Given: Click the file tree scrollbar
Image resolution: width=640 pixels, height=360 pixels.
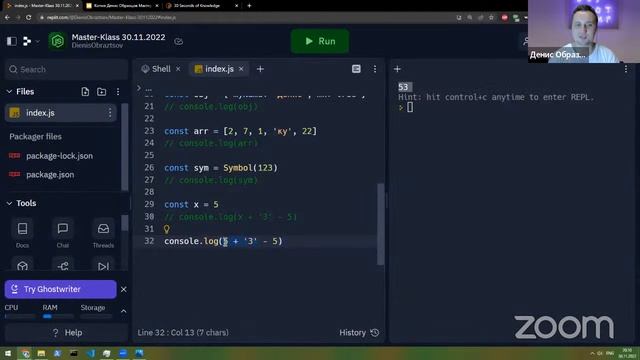Looking at the screenshot, I should pos(124,147).
